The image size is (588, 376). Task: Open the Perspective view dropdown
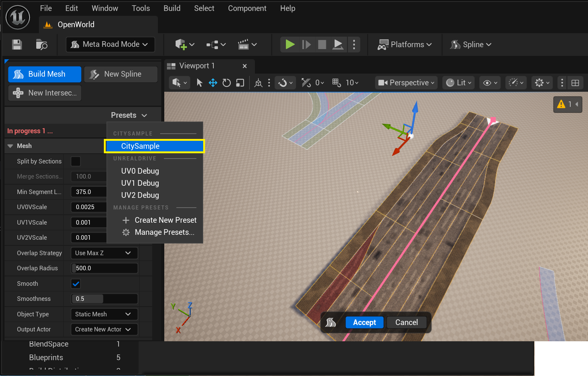(406, 83)
